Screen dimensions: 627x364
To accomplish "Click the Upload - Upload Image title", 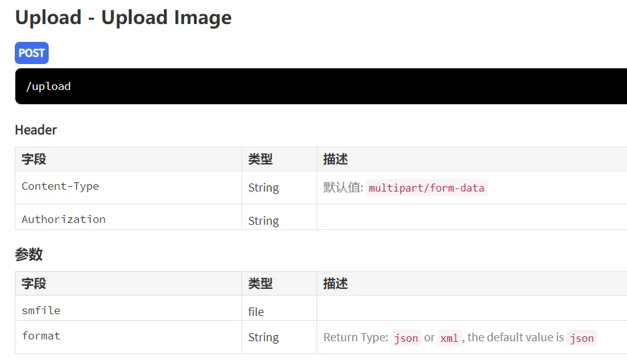I will pyautogui.click(x=123, y=17).
